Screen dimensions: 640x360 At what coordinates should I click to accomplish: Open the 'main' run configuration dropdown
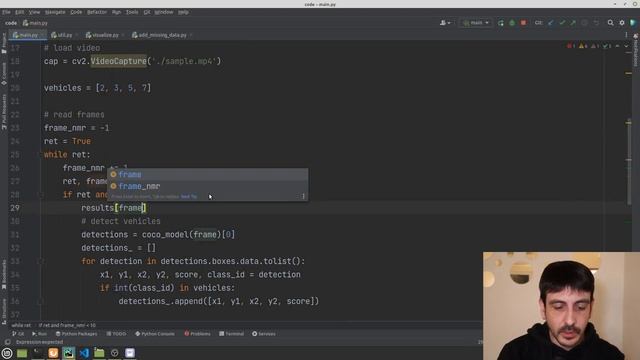476,23
